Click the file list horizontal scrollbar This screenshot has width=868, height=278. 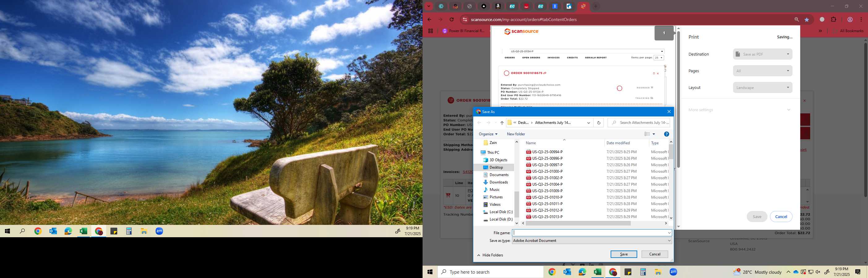[578, 223]
